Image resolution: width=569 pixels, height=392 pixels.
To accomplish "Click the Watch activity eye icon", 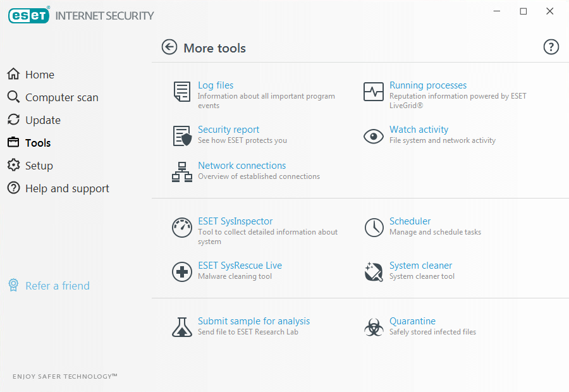I will (x=374, y=136).
